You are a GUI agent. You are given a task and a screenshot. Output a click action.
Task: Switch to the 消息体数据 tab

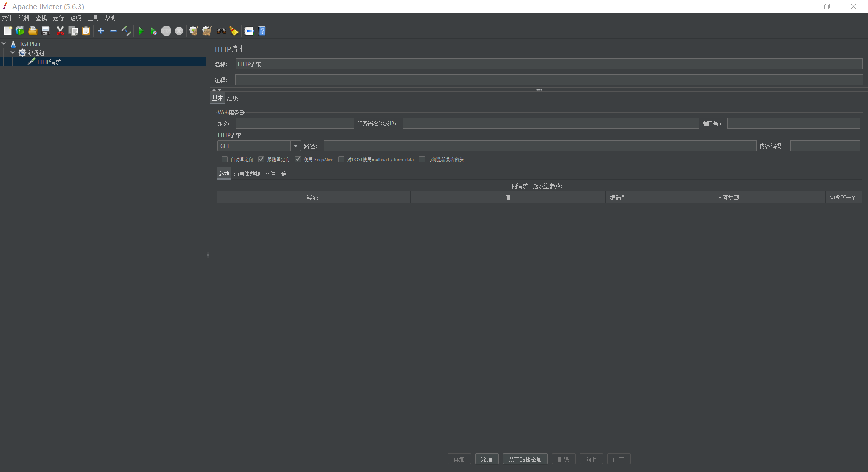pos(247,174)
